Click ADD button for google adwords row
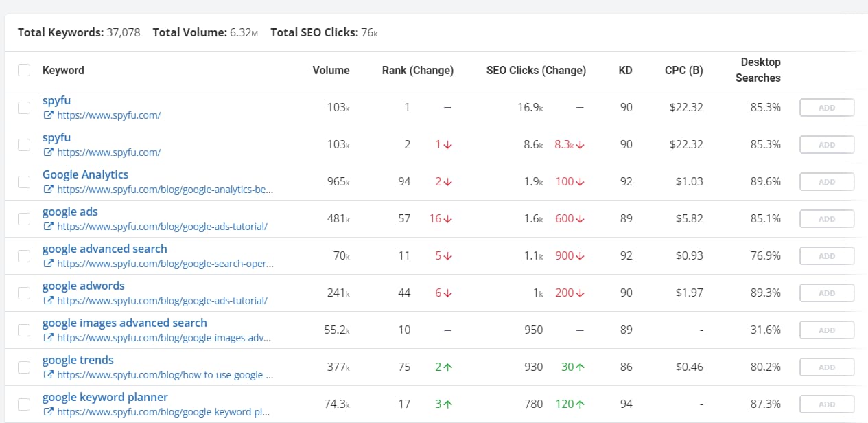868x423 pixels. [827, 293]
